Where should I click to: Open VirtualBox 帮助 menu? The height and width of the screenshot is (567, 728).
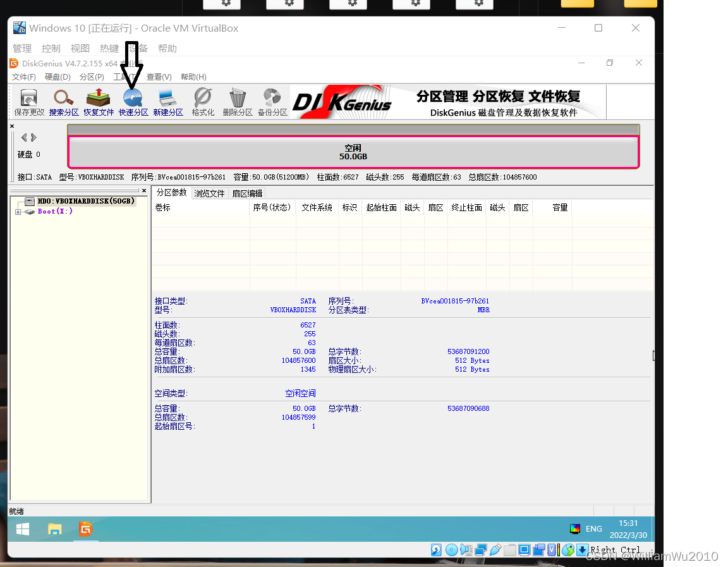point(167,48)
